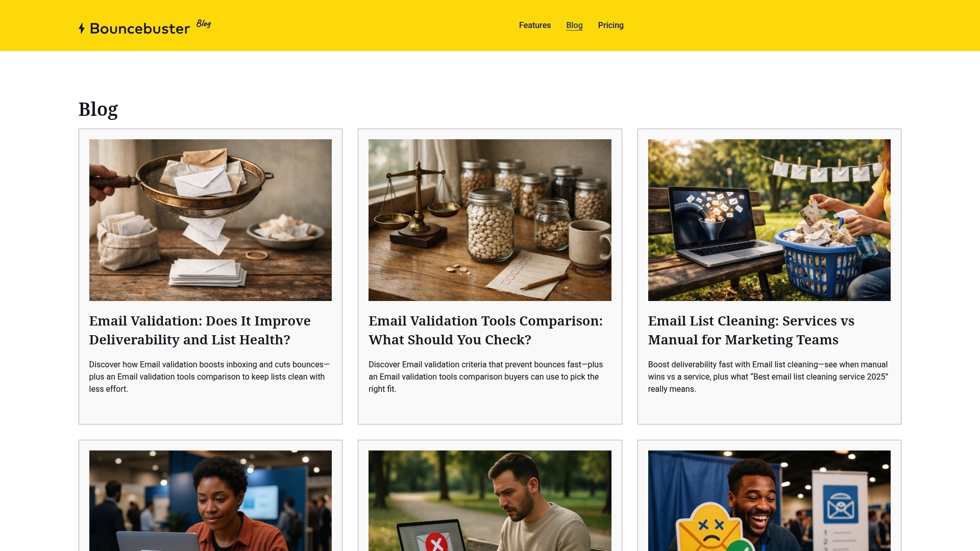Click the 'Best email list cleaning service 2025' excerpt
Screen dimensions: 980x551
(x=768, y=377)
